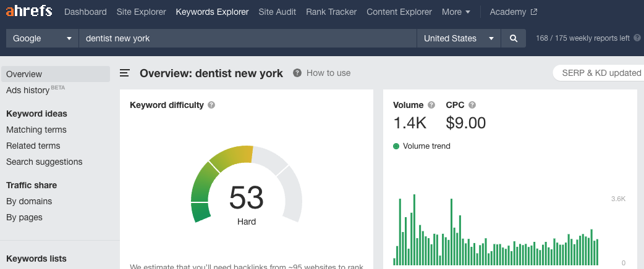Image resolution: width=644 pixels, height=269 pixels.
Task: Click the CPC value '$9.00'
Action: tap(466, 123)
